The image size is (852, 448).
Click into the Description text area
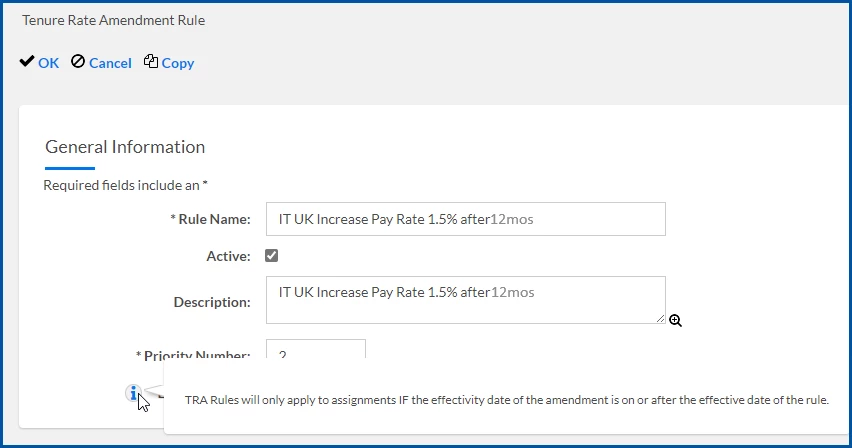tap(465, 300)
